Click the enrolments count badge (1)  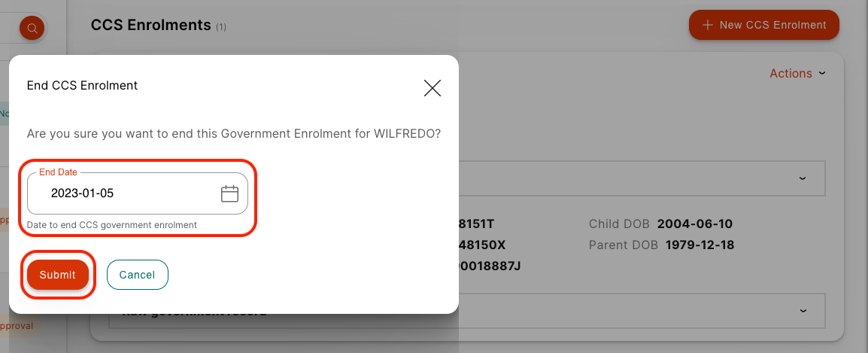pos(221,27)
